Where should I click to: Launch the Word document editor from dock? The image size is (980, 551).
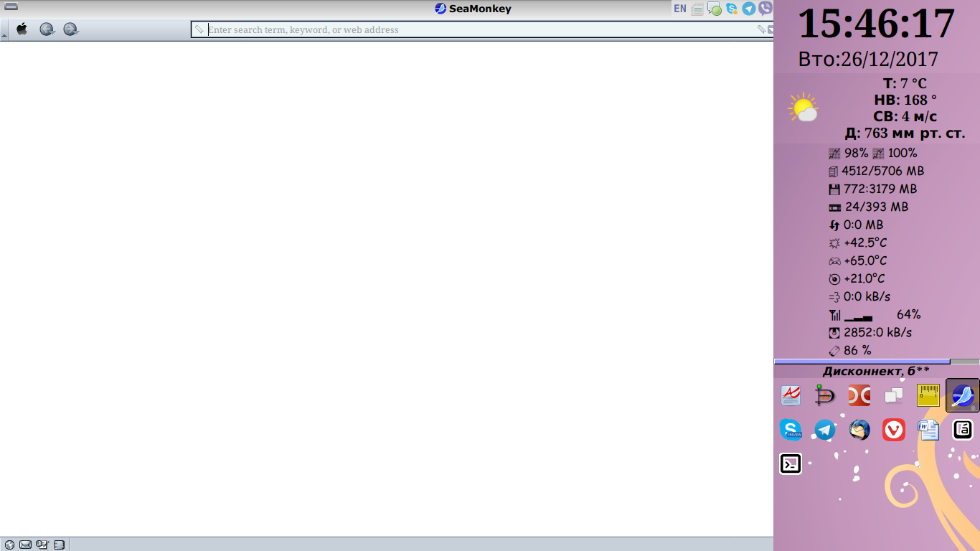click(x=928, y=430)
